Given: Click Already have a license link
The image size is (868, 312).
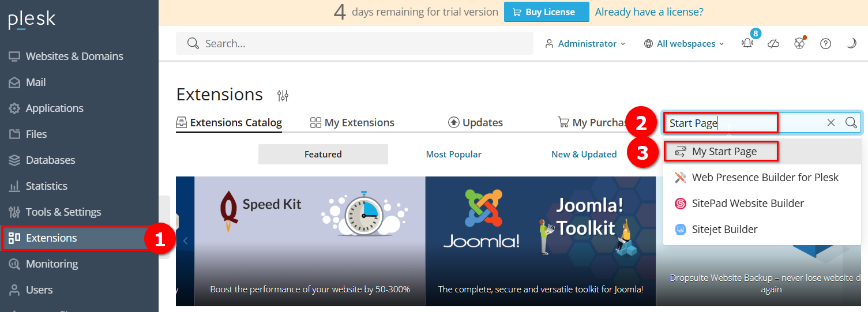Looking at the screenshot, I should pos(649,12).
